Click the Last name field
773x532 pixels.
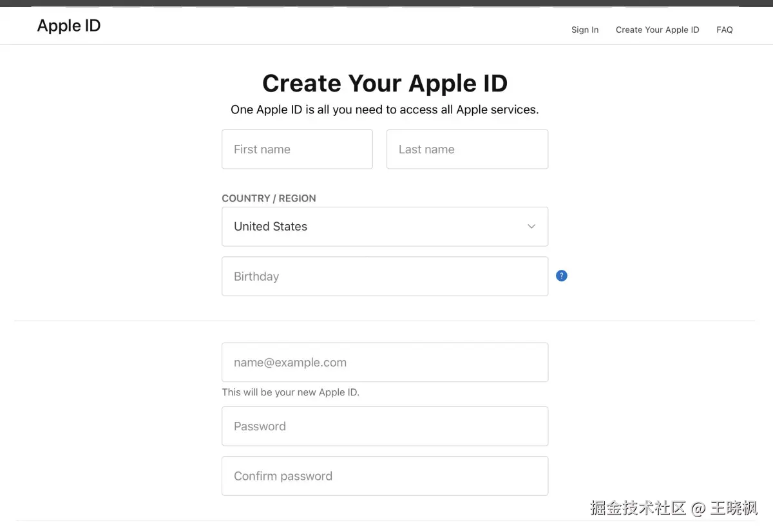click(x=467, y=149)
